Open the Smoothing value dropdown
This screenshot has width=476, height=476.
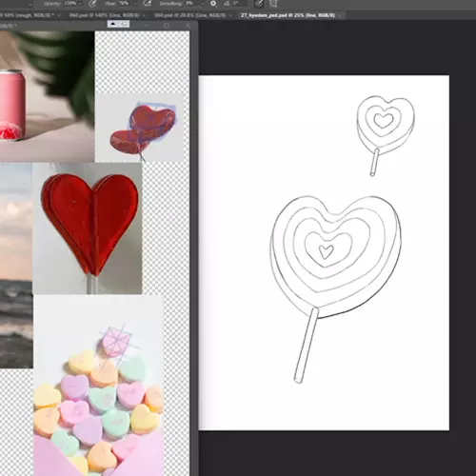(202, 4)
